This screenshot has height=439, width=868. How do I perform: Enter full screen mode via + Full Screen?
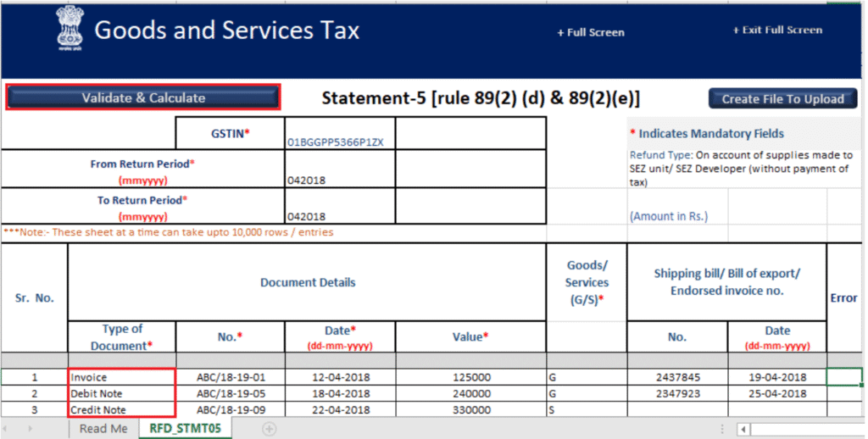(590, 32)
